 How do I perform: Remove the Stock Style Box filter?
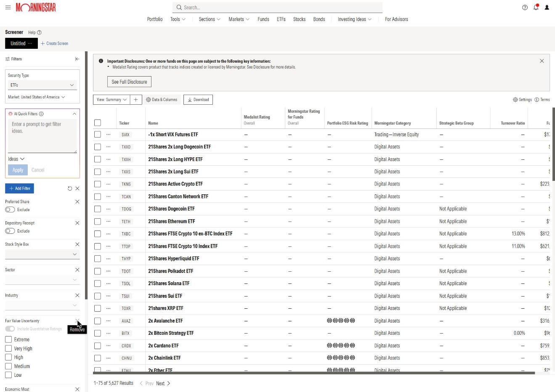[77, 244]
